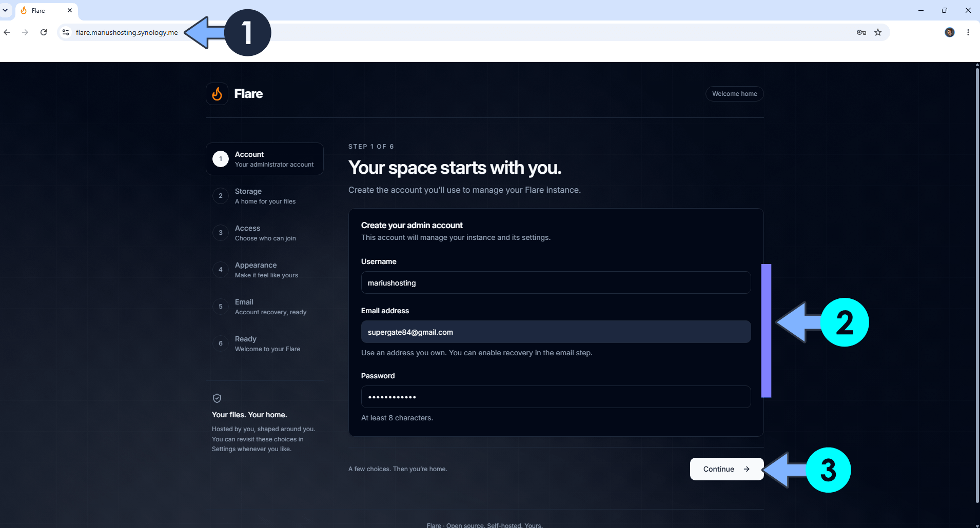Image resolution: width=980 pixels, height=528 pixels.
Task: Click the address bar URL flare.mariushosting.synology.me
Action: [127, 32]
